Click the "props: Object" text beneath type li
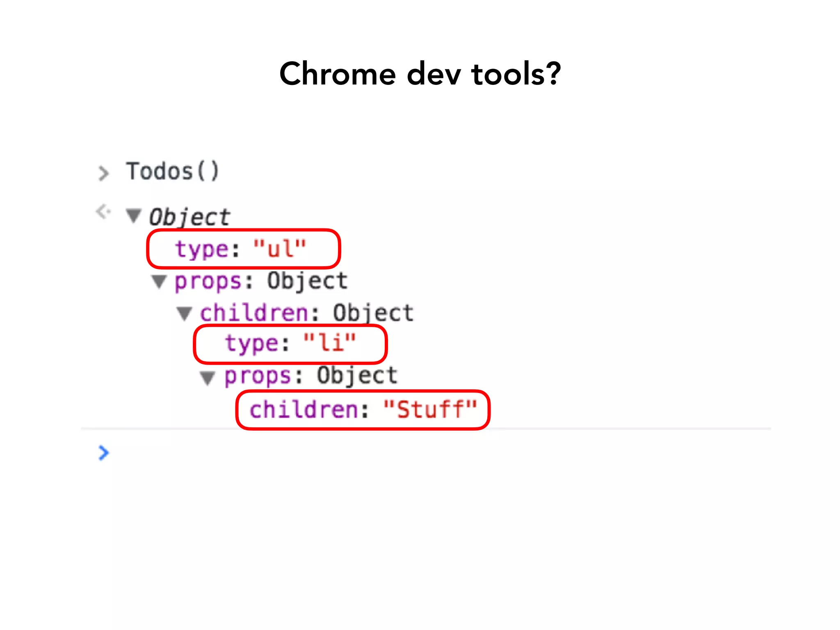 pos(311,376)
